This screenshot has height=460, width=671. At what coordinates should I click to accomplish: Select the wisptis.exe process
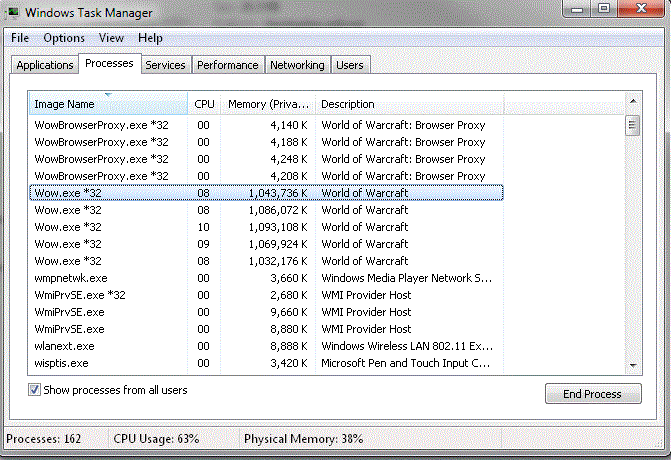[x=266, y=363]
